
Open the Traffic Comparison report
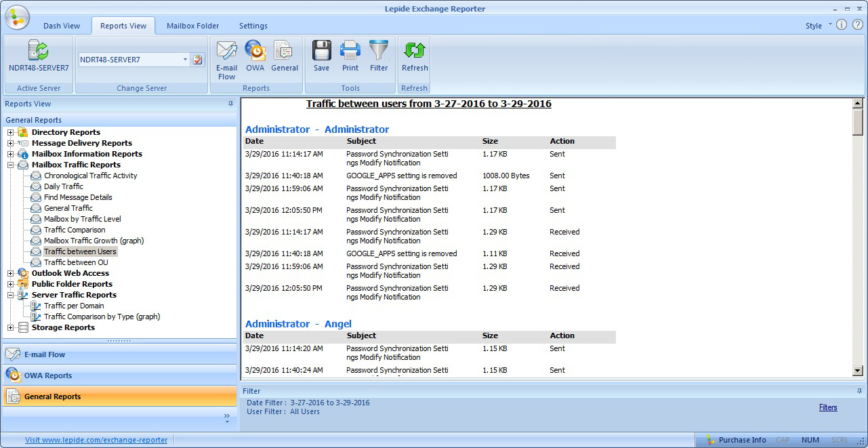pyautogui.click(x=75, y=230)
